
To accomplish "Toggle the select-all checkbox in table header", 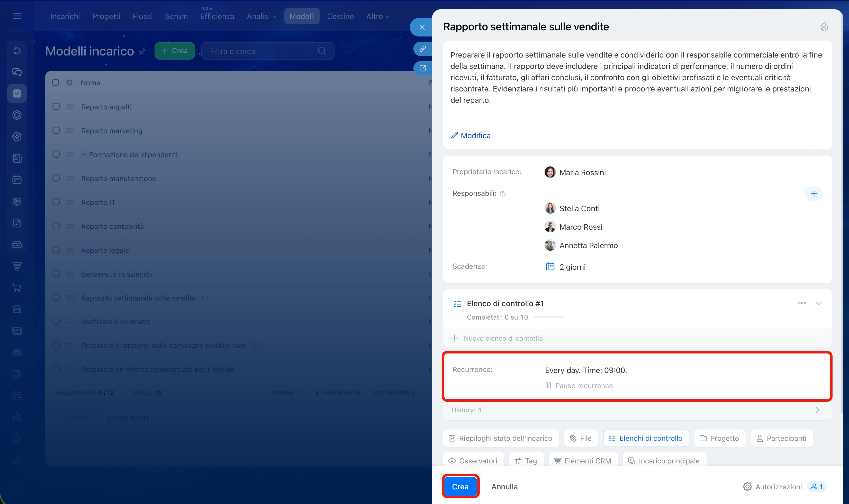I will click(55, 82).
